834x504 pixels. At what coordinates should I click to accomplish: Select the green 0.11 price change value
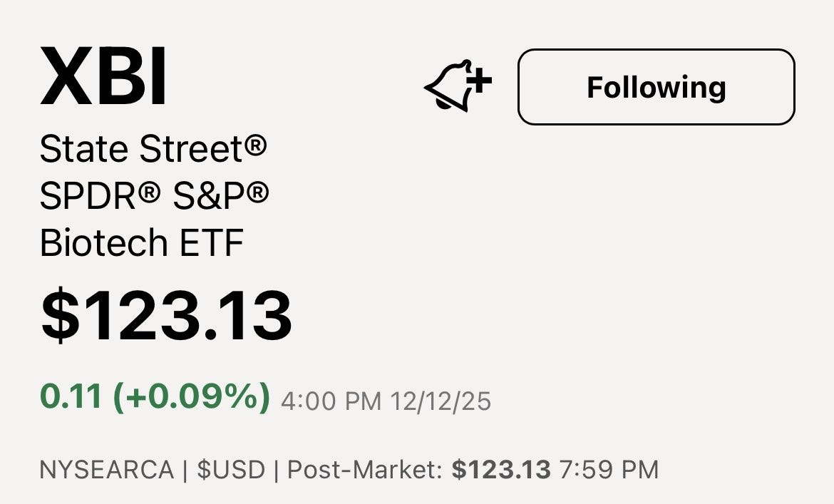coord(71,397)
